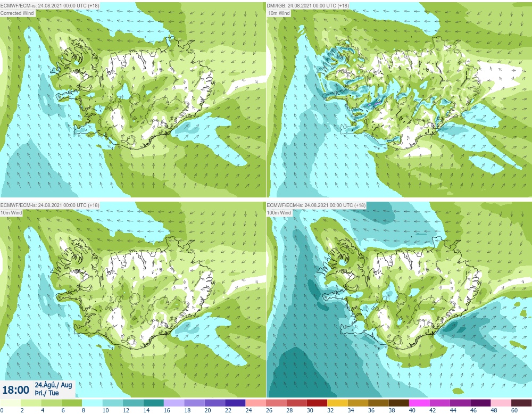Pick the pale pink 48–60 legend swatch
This screenshot has height=414, width=532.
[x=501, y=403]
